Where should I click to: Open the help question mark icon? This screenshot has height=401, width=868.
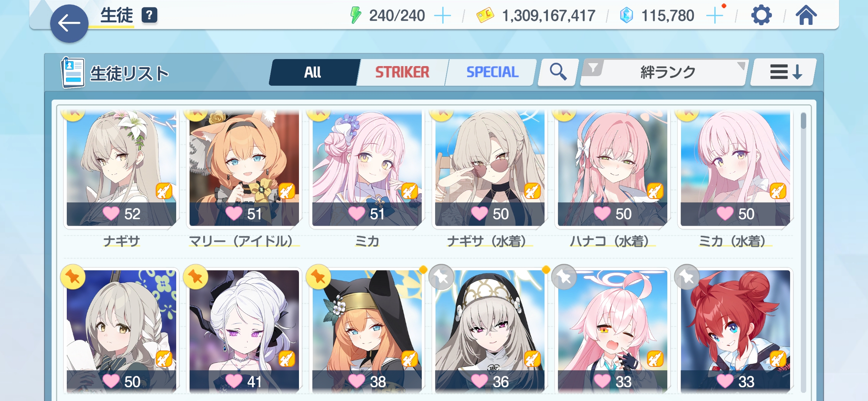pyautogui.click(x=149, y=15)
